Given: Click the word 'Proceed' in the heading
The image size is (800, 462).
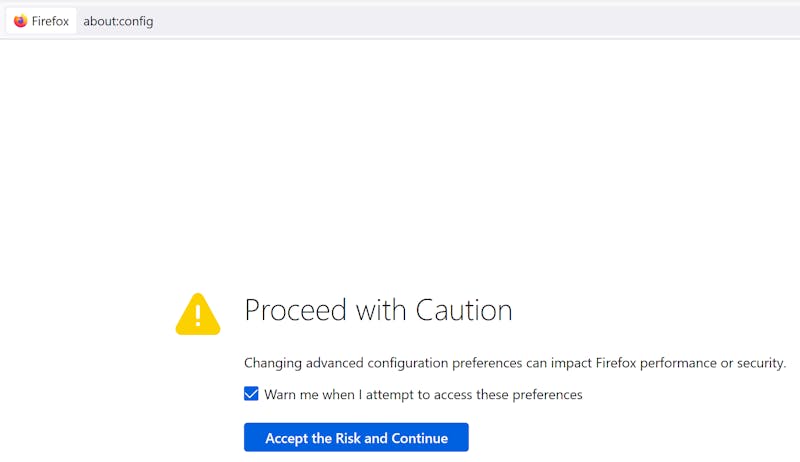Looking at the screenshot, I should click(x=296, y=310).
